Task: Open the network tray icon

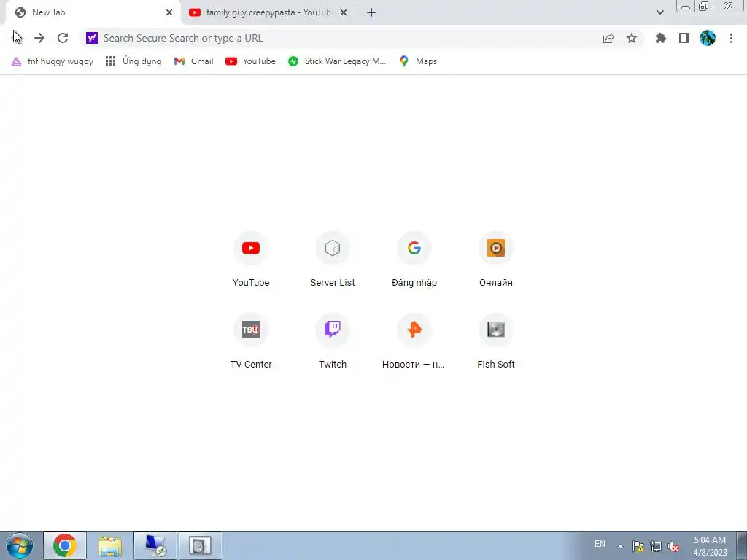Action: pyautogui.click(x=656, y=546)
